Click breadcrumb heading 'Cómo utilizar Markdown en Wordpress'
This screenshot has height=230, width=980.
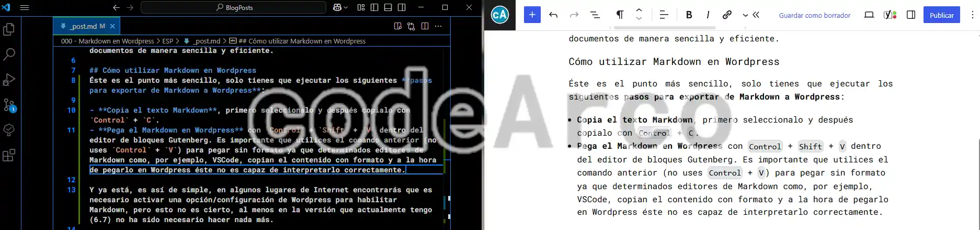[x=297, y=41]
